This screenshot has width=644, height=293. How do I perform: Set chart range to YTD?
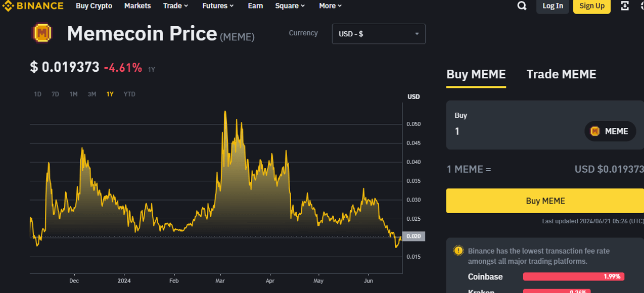129,94
